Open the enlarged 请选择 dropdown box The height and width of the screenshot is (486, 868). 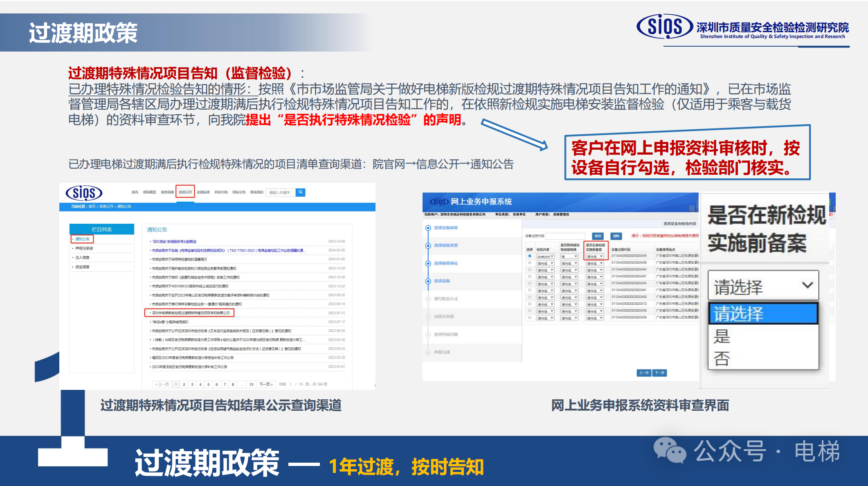click(763, 286)
